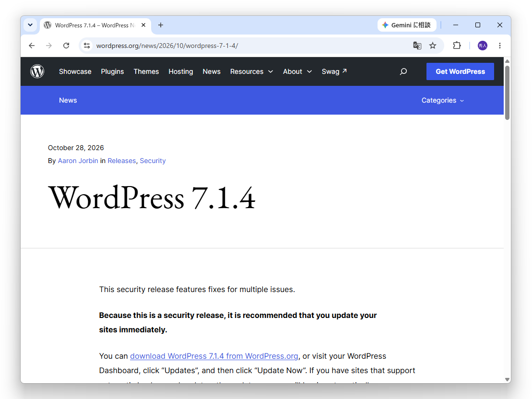This screenshot has width=532, height=399.
Task: Click the WordPress 7.1.4 heading
Action: (152, 198)
